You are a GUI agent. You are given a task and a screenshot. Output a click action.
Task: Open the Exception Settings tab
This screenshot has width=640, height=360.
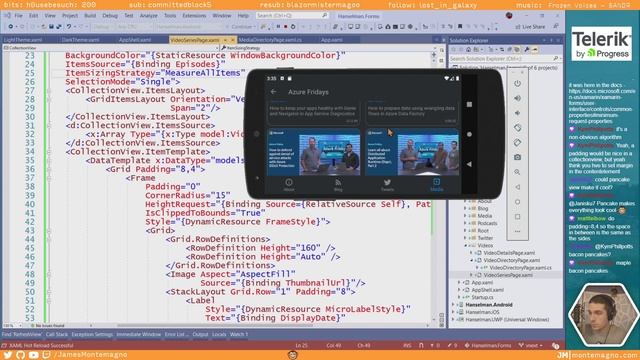point(92,335)
